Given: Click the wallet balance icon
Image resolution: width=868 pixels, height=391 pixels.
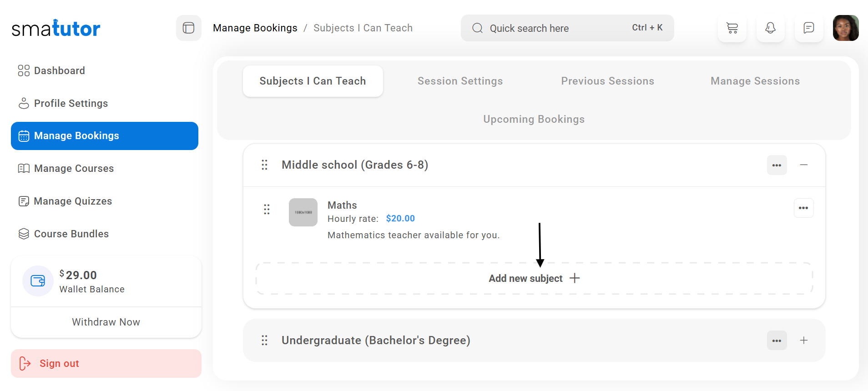Looking at the screenshot, I should coord(38,281).
